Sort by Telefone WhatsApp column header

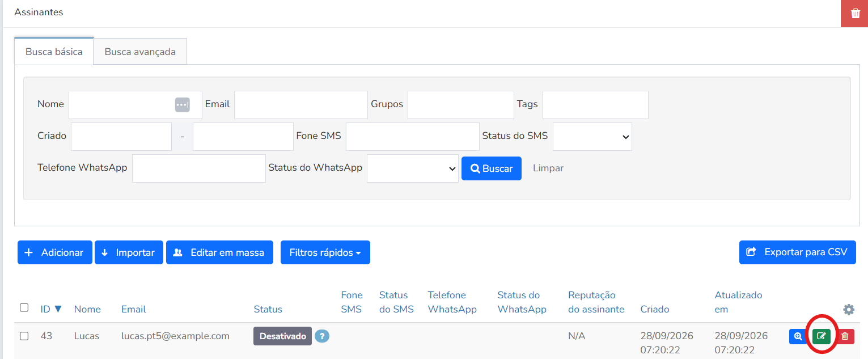[452, 302]
